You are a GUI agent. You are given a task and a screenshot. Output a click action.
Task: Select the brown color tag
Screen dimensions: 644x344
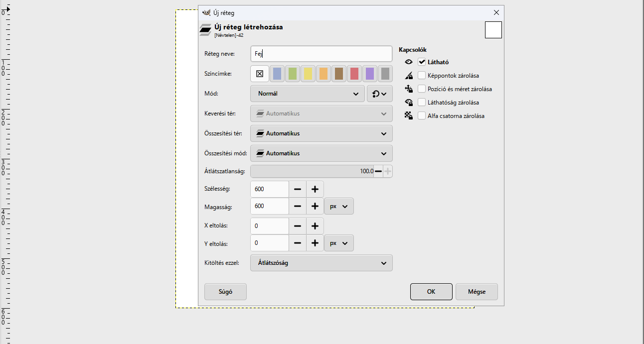[x=339, y=74]
